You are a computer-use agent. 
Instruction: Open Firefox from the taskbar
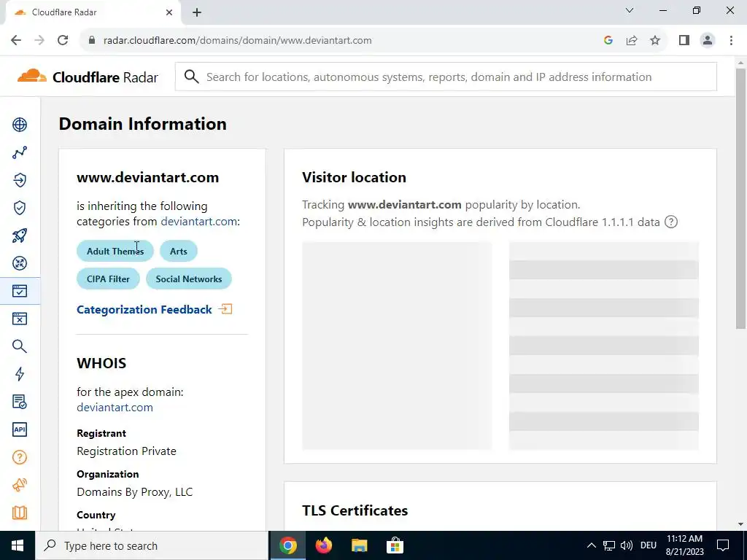tap(324, 545)
